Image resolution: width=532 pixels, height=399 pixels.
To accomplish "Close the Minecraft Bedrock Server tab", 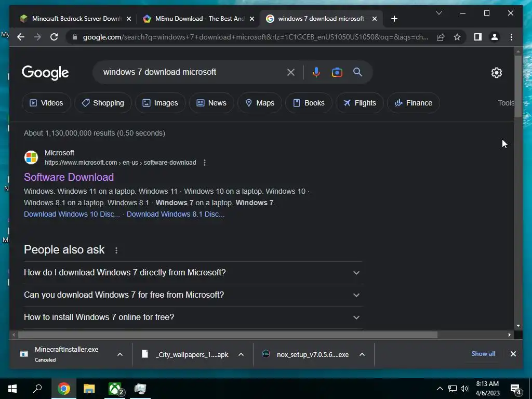I will click(129, 19).
